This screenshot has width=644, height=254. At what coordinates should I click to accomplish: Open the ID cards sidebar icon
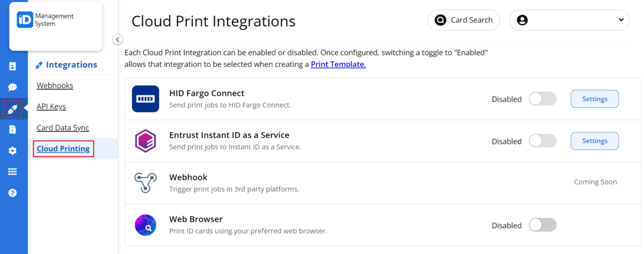click(x=12, y=66)
